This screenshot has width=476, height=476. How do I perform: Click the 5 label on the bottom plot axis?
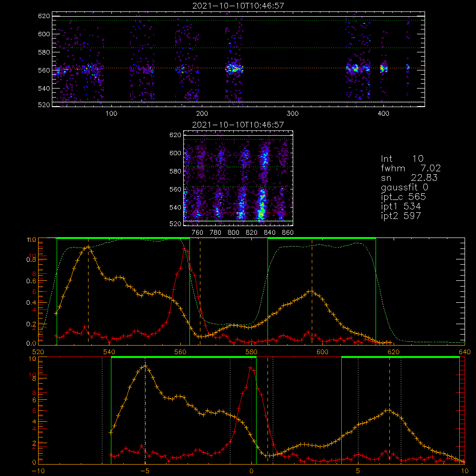coord(358,471)
